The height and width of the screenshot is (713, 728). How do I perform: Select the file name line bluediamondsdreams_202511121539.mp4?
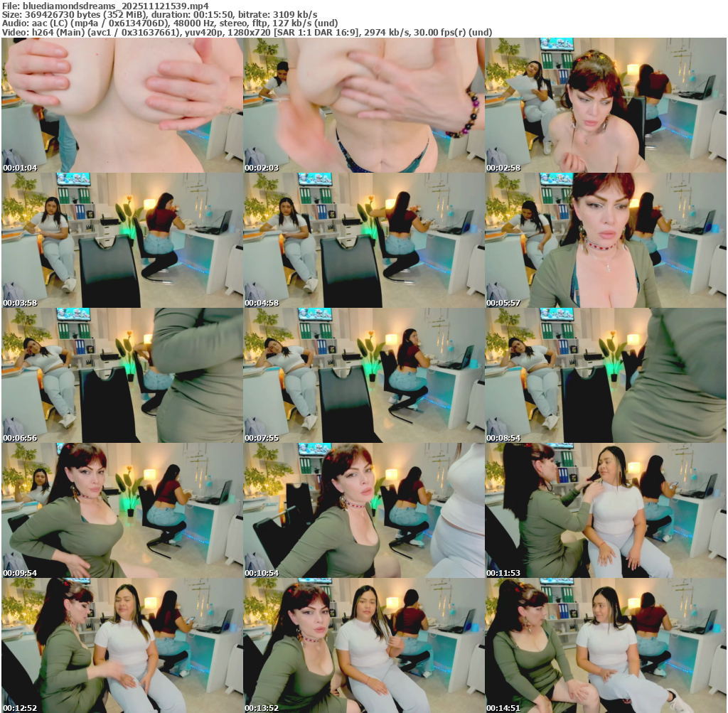[105, 6]
